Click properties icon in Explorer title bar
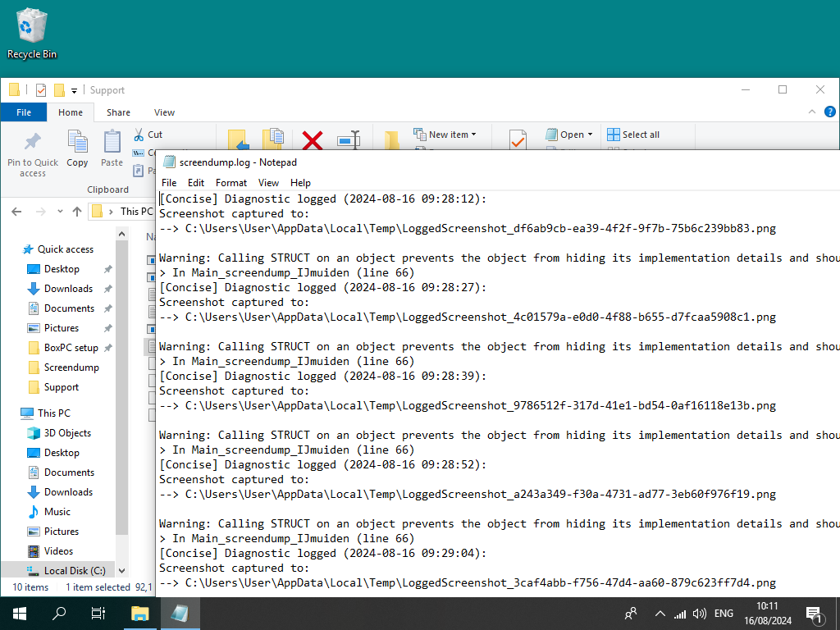The width and height of the screenshot is (840, 630). (41, 90)
